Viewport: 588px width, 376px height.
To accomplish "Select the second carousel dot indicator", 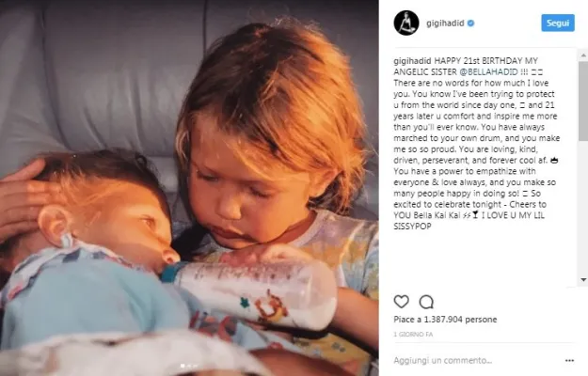I will 188,366.
